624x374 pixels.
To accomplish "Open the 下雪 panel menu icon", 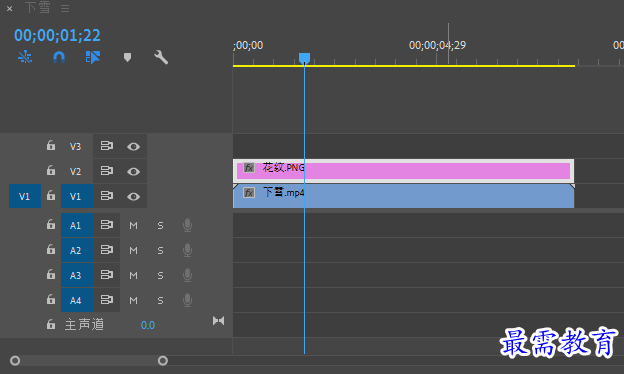I will coord(65,8).
